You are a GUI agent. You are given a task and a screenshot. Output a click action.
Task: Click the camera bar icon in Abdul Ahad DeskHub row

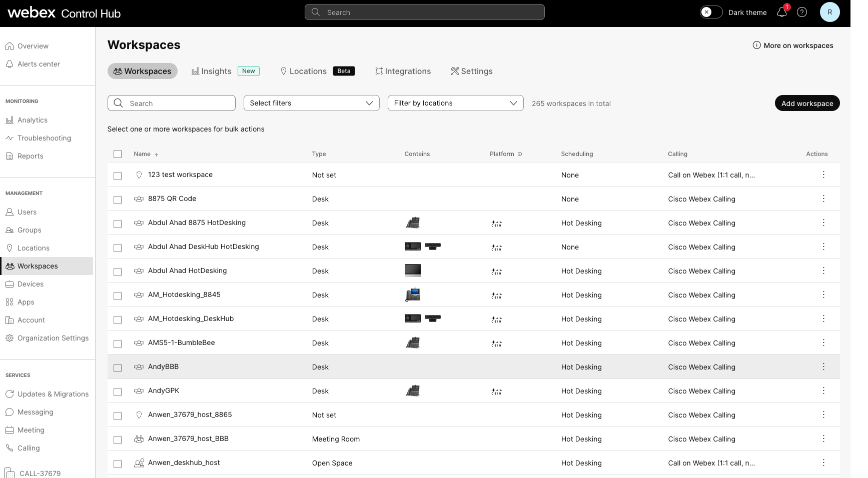point(433,246)
